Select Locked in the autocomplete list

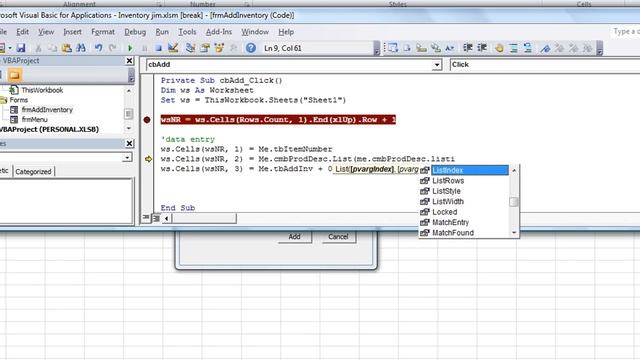pyautogui.click(x=464, y=212)
